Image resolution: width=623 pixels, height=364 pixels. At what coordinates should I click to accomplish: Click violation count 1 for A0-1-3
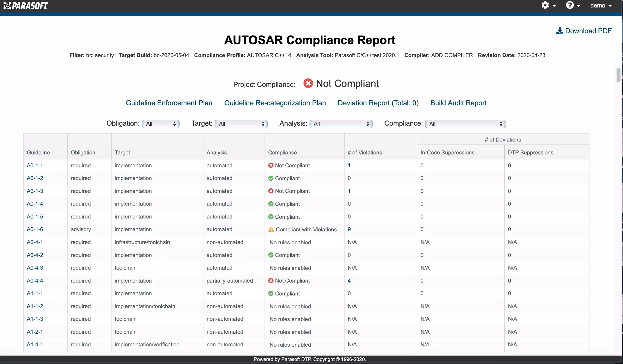coord(349,191)
